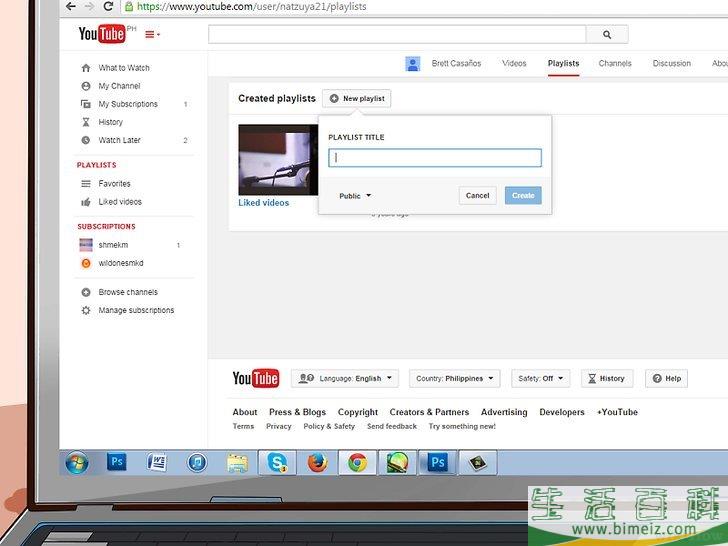Viewport: 728px width, 546px height.
Task: Click the New playlist button
Action: pos(357,98)
